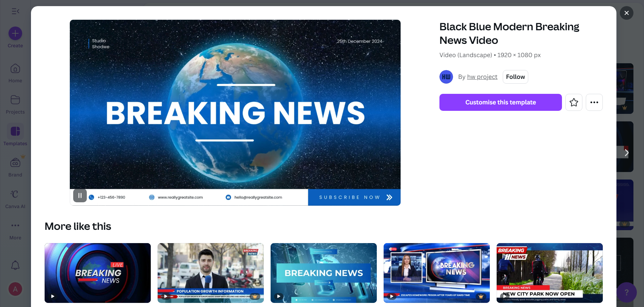The image size is (644, 307).
Task: Open three-dot more actions menu
Action: (x=594, y=102)
